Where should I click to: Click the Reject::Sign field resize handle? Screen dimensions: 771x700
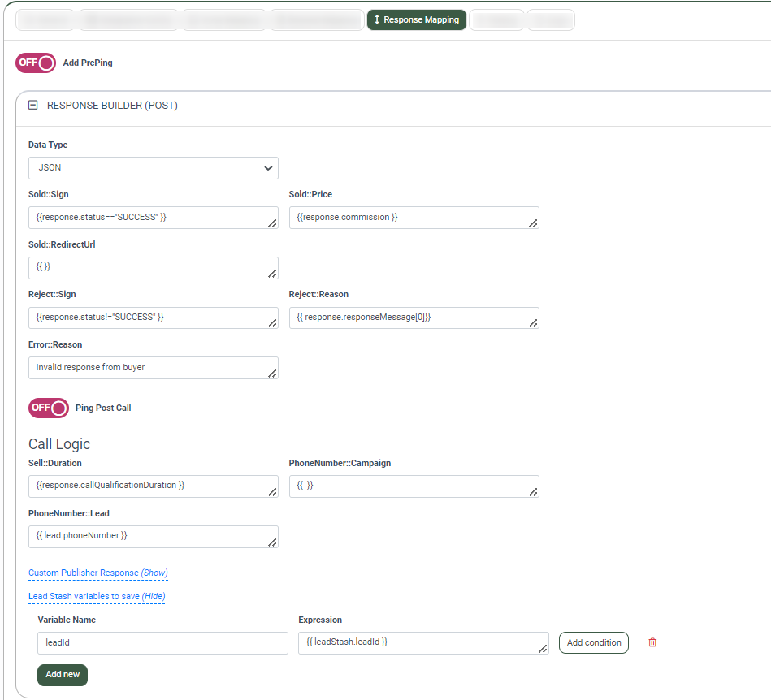[272, 323]
